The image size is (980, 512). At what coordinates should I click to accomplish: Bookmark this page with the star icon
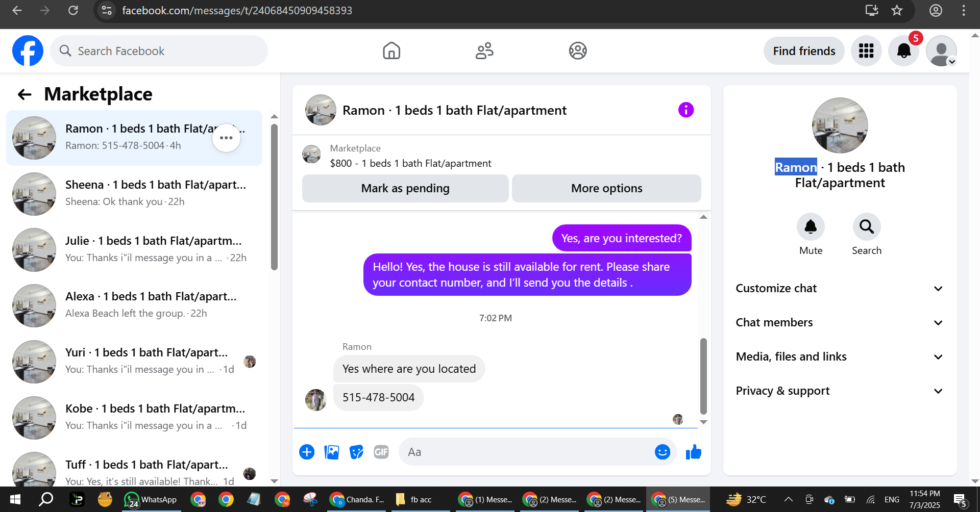pos(897,10)
